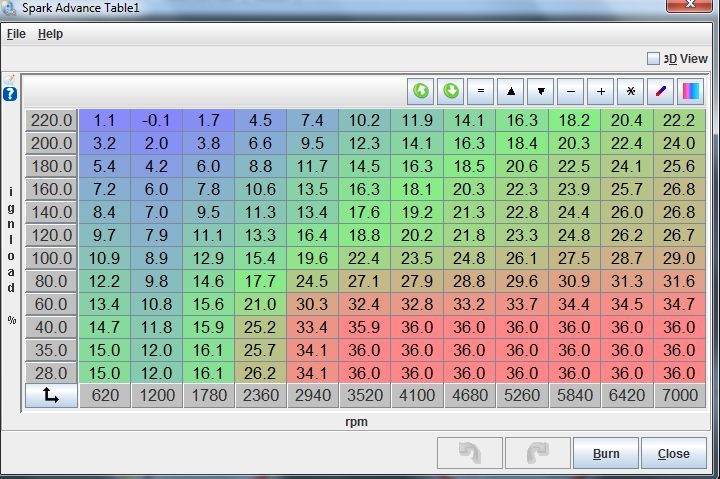Screen dimensions: 720x479
Task: Toggle the color gradient shading button
Action: pos(691,91)
